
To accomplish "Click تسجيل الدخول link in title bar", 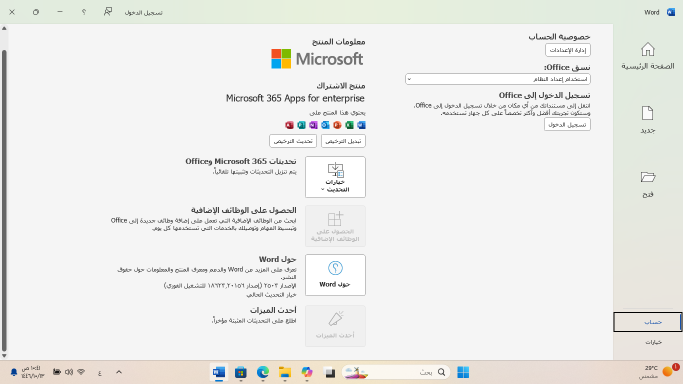I will (x=143, y=13).
